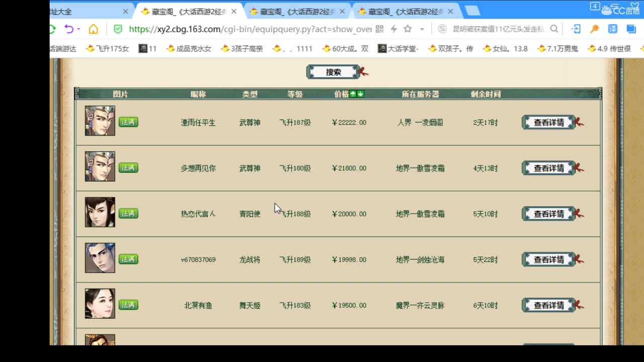
Task: Focus the browser search box
Action: (x=499, y=29)
